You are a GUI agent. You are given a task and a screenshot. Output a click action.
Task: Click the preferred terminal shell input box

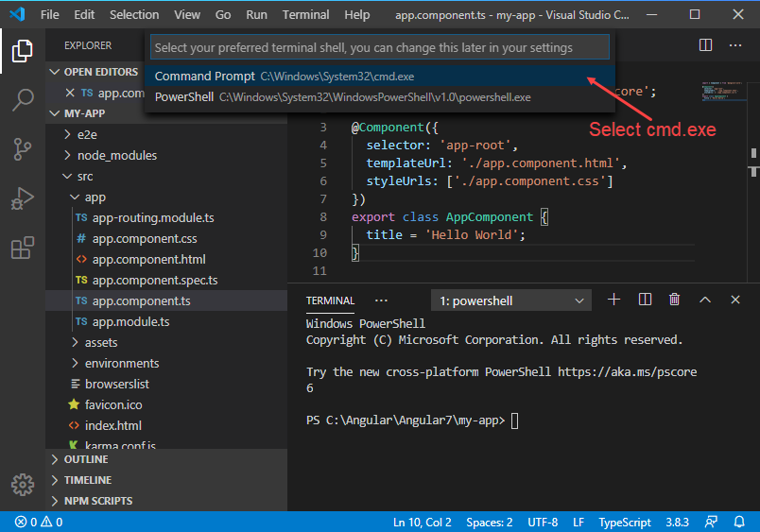(x=378, y=47)
